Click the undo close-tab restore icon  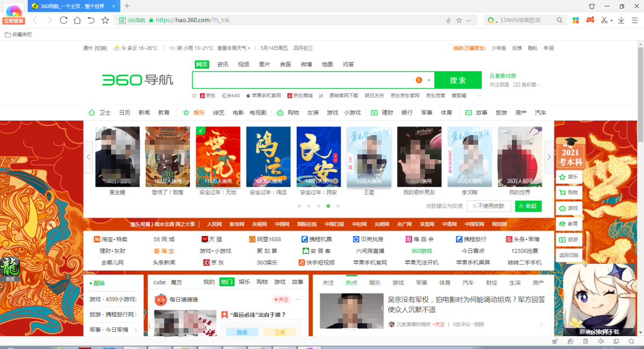click(91, 20)
